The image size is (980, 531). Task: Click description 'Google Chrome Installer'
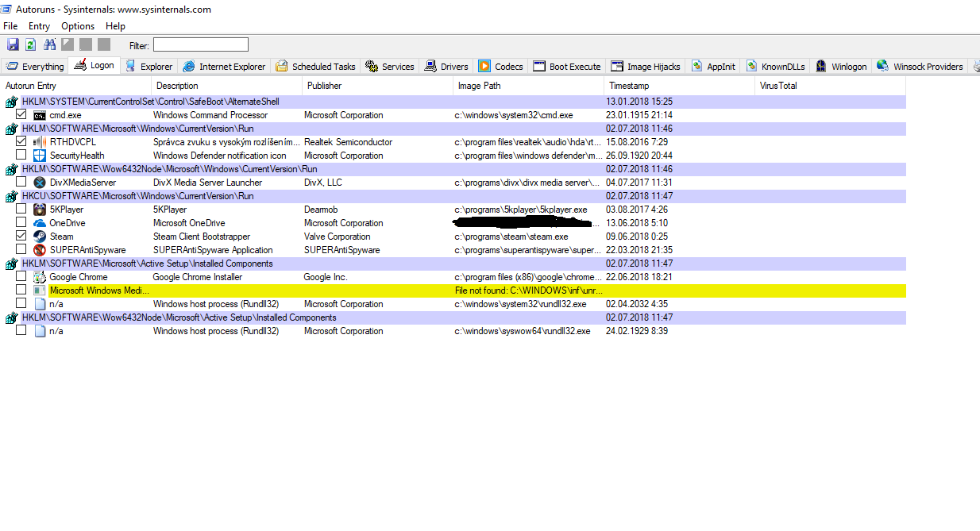198,277
